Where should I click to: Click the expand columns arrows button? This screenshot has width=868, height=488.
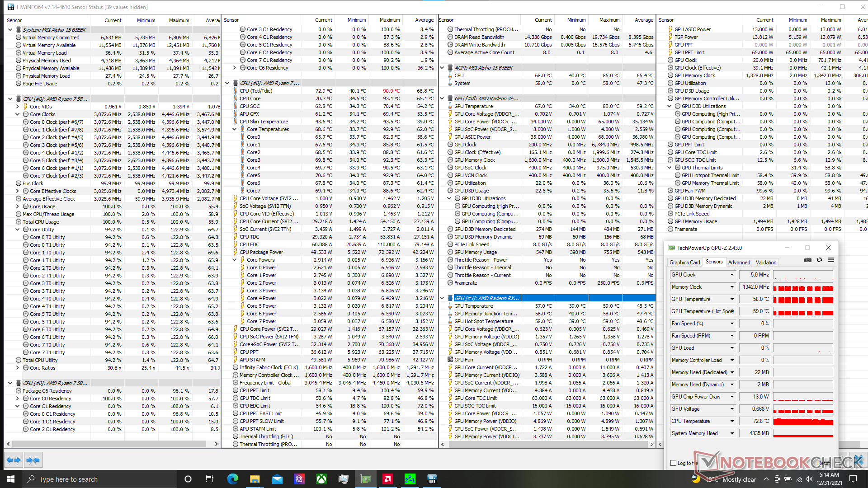click(14, 460)
